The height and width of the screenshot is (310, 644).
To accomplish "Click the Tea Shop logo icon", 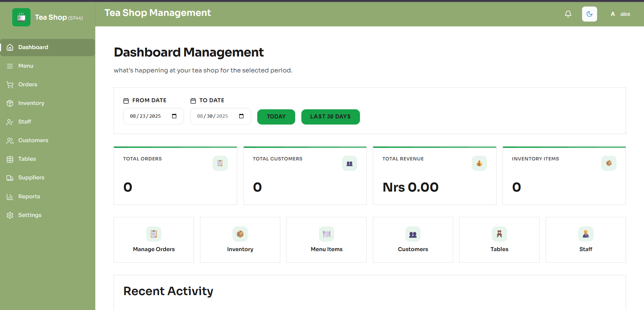I will pos(21,17).
